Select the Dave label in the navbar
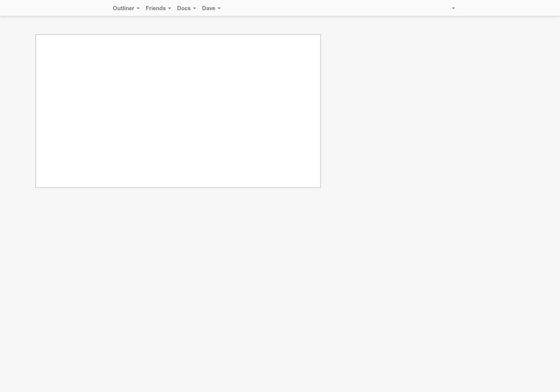 click(x=208, y=8)
